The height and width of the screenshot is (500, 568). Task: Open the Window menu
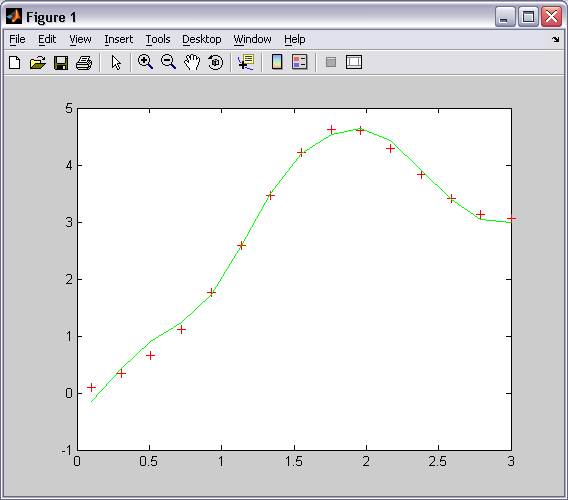coord(252,39)
